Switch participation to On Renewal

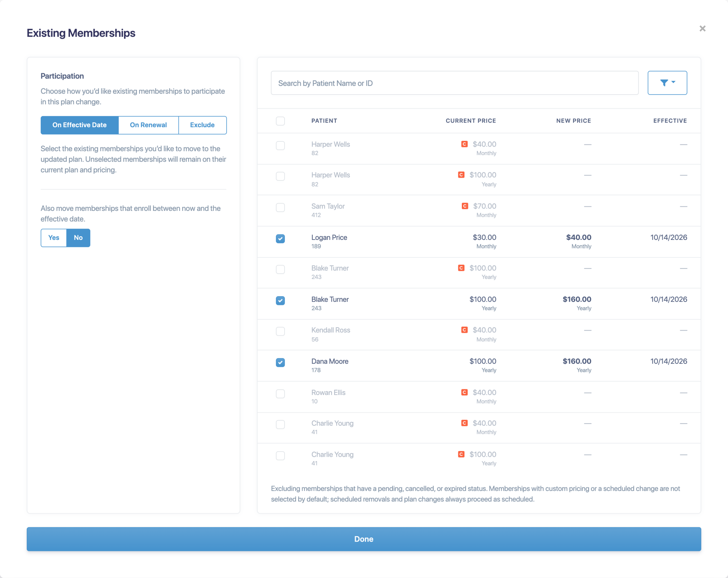[148, 125]
